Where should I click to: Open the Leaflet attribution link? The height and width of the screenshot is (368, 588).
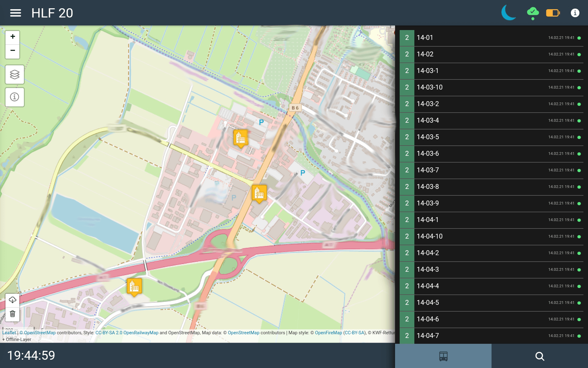click(x=9, y=333)
